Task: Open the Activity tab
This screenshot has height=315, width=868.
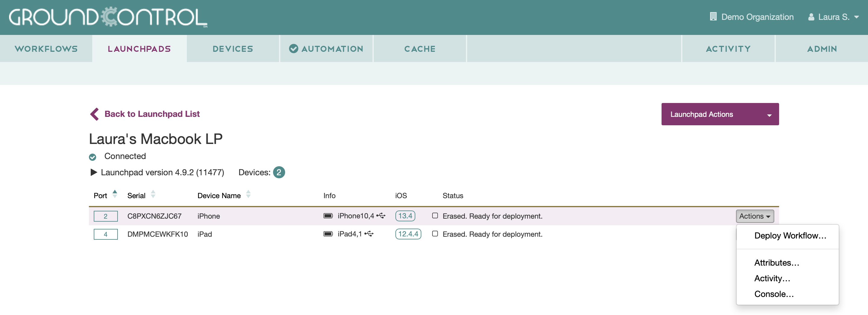Action: [x=728, y=48]
